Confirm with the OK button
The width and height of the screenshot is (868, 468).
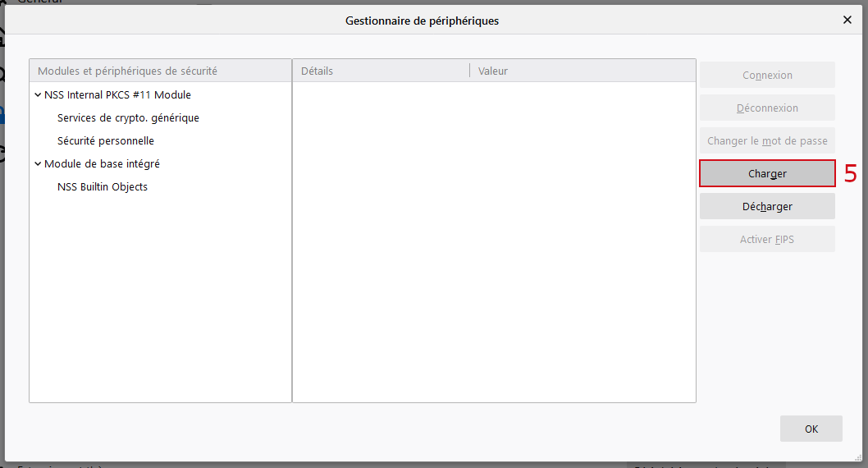[x=811, y=429]
